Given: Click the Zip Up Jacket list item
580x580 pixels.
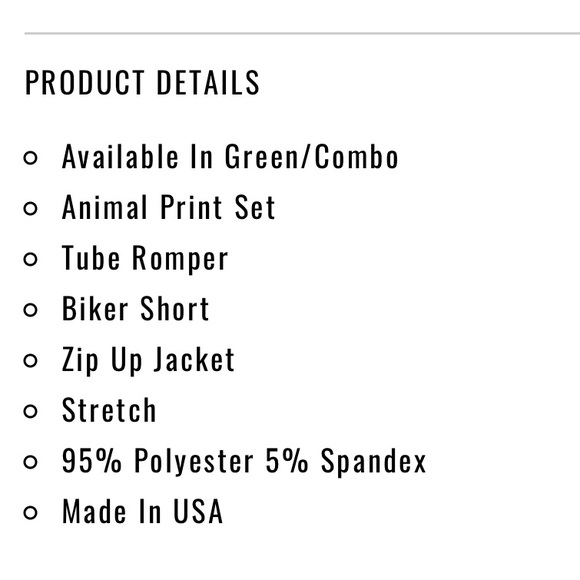Looking at the screenshot, I should tap(148, 360).
